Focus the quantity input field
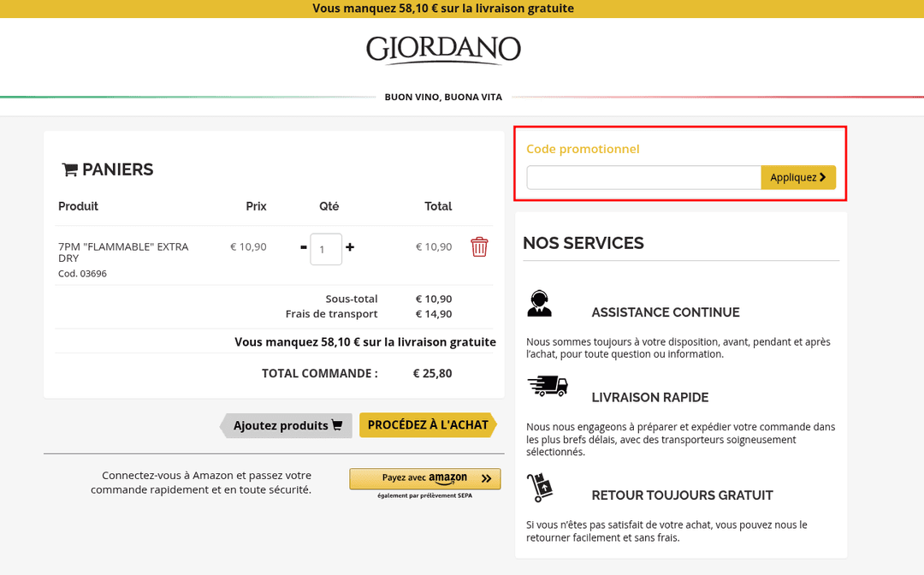The height and width of the screenshot is (575, 924). (326, 249)
